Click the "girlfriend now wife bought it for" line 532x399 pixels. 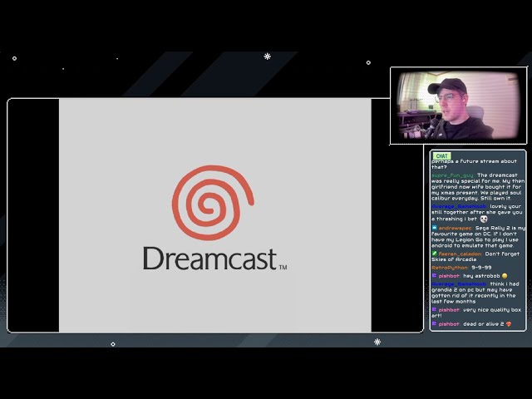tap(476, 187)
